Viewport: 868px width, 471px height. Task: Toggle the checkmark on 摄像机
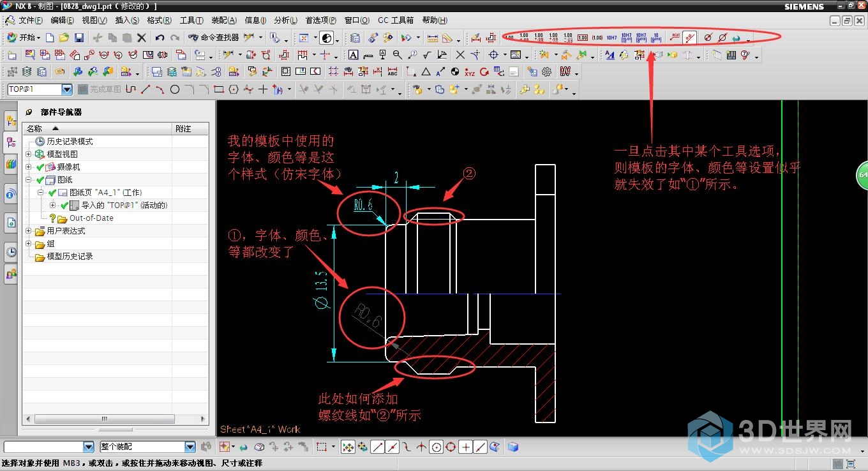(40, 167)
